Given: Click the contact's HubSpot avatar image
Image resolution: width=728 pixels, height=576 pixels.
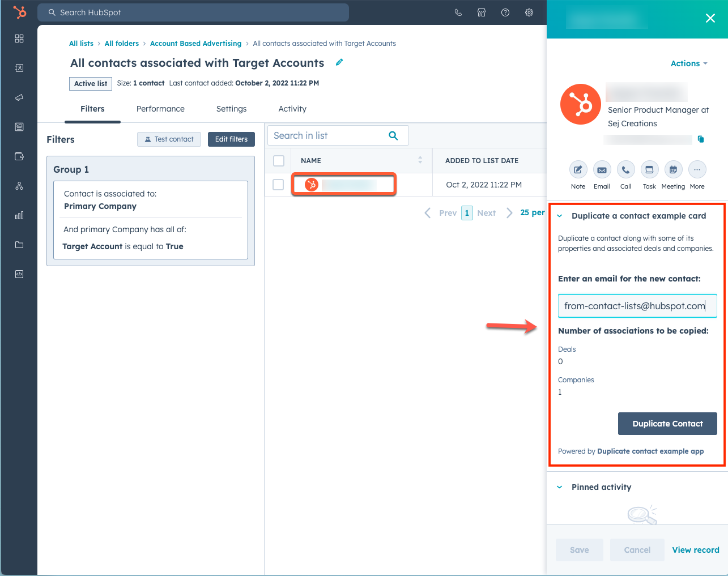Looking at the screenshot, I should point(581,104).
